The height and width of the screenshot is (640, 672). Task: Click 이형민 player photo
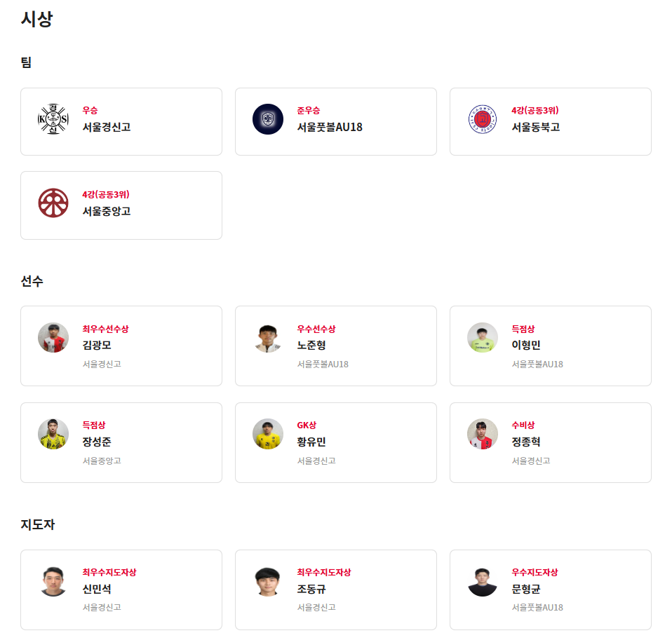[x=483, y=338]
